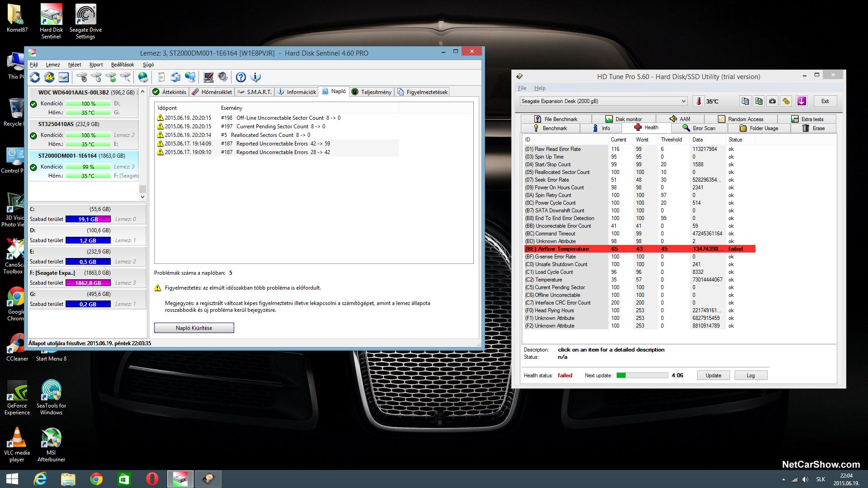Viewport: 868px width, 488px height.
Task: Click the yellow options icon in HD Tune
Action: tap(786, 101)
